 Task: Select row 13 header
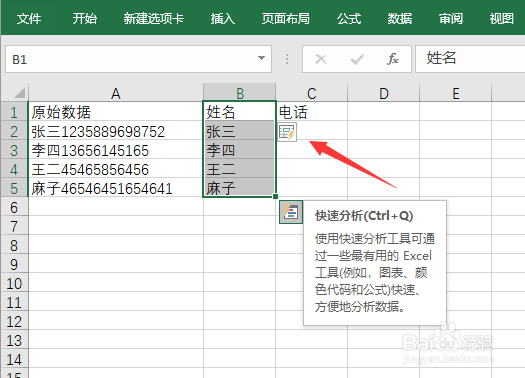[14, 340]
